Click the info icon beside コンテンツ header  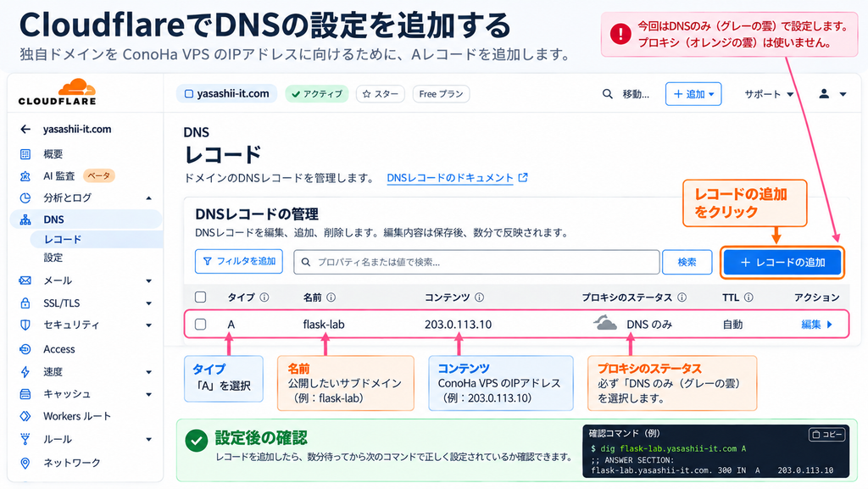[480, 297]
